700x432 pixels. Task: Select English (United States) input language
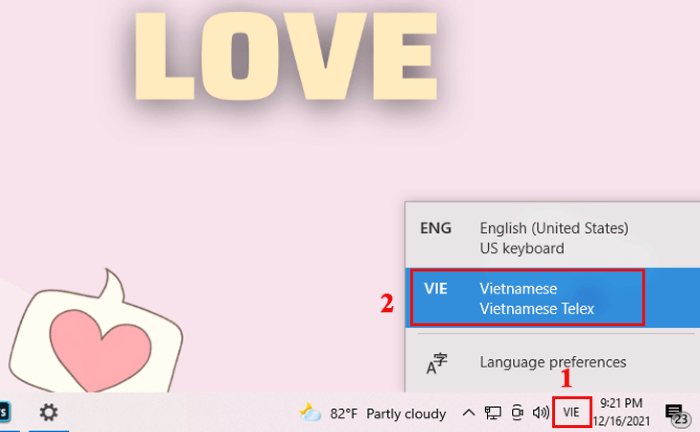pyautogui.click(x=553, y=228)
